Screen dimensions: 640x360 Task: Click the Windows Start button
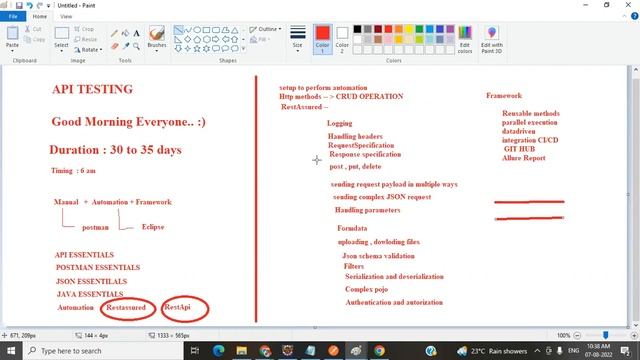[x=11, y=351]
